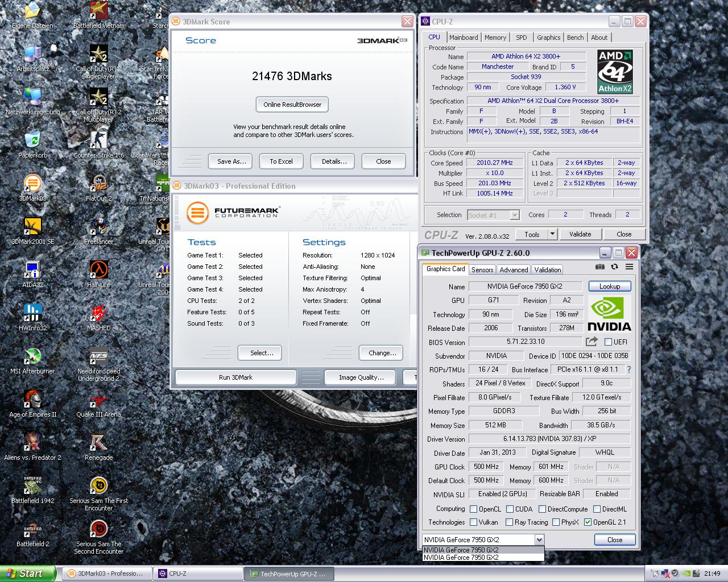
Task: Click the Change settings button in 3DMark03
Action: 382,353
